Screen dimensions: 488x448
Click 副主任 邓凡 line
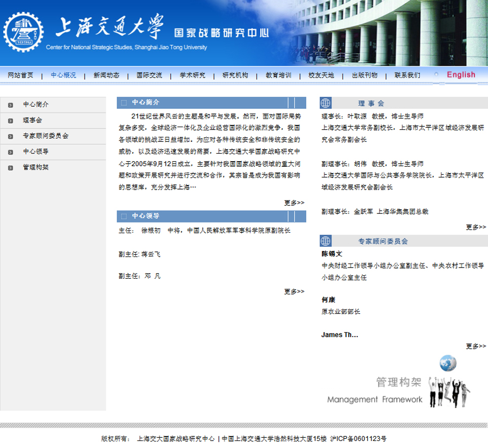pyautogui.click(x=139, y=277)
